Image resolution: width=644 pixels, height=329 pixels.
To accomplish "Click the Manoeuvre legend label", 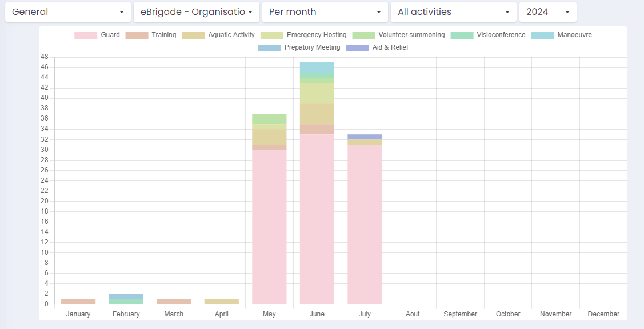I will (x=575, y=35).
